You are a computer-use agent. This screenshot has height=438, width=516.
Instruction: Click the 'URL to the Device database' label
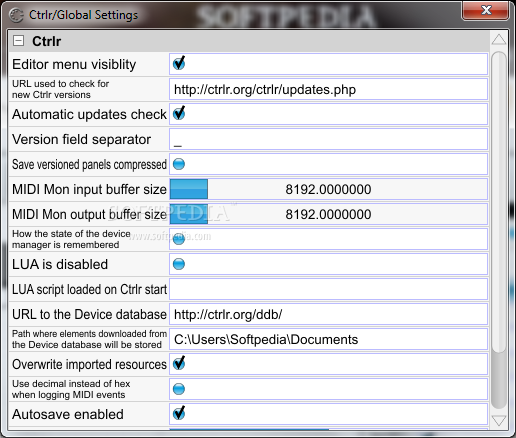pyautogui.click(x=89, y=314)
